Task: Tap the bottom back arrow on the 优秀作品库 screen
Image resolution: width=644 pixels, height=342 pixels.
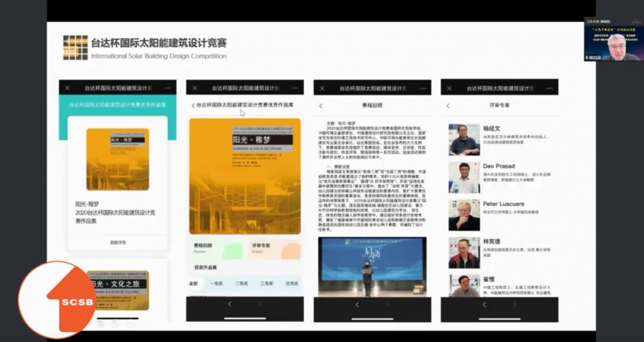Action: (230, 304)
